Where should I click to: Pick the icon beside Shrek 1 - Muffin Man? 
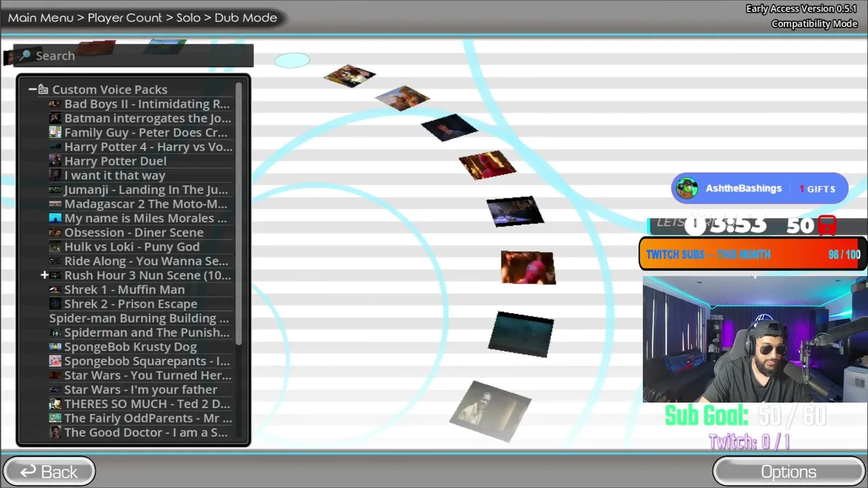[55, 289]
